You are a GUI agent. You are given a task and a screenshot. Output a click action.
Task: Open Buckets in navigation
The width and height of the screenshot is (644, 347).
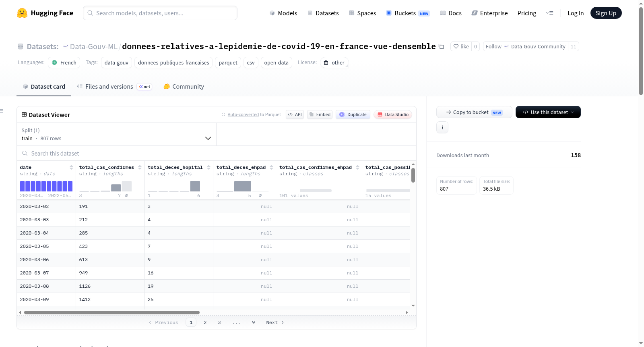click(408, 13)
